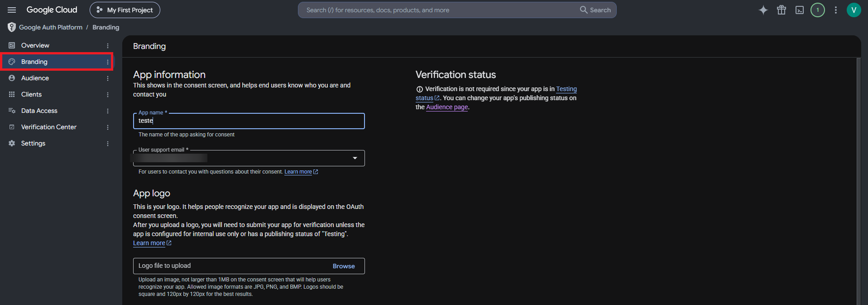
Task: Click the App information heading
Action: 169,74
